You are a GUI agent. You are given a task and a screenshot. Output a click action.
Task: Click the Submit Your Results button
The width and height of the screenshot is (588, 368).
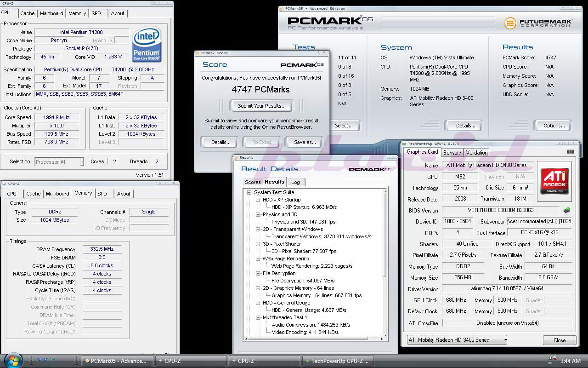(x=262, y=106)
